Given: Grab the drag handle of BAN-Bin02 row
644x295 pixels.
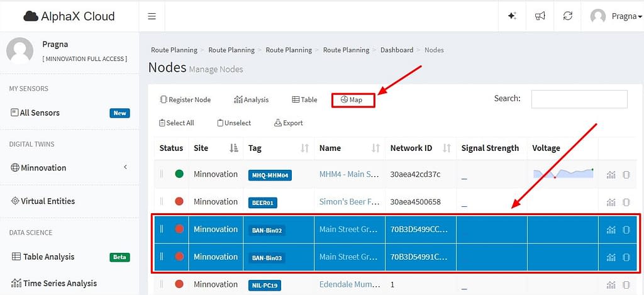Looking at the screenshot, I should (162, 229).
